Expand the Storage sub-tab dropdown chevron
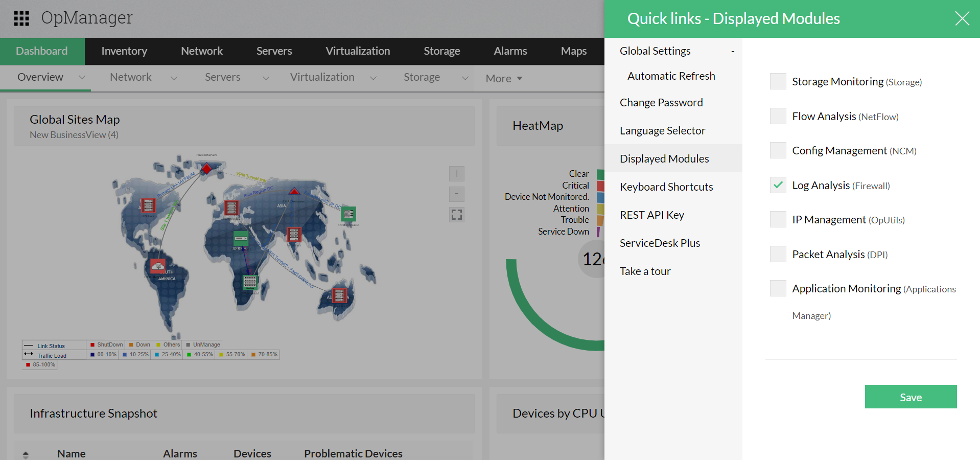Image resolution: width=980 pixels, height=460 pixels. click(x=465, y=78)
